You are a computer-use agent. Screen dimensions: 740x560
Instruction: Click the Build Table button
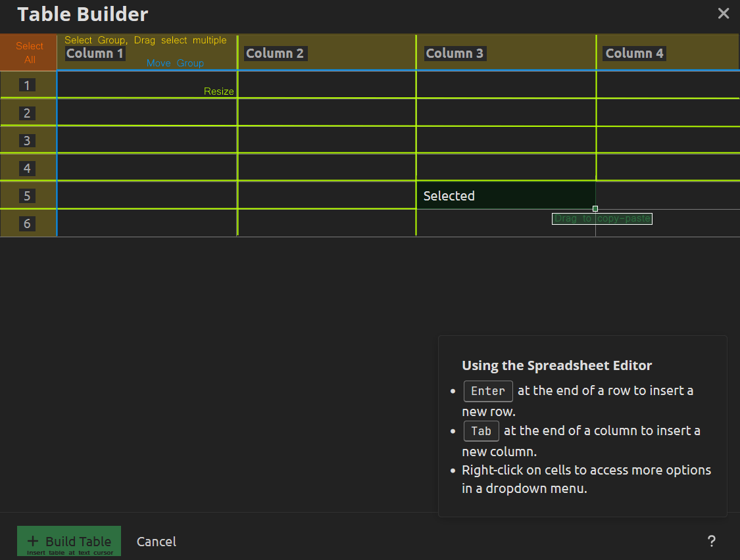(x=69, y=541)
